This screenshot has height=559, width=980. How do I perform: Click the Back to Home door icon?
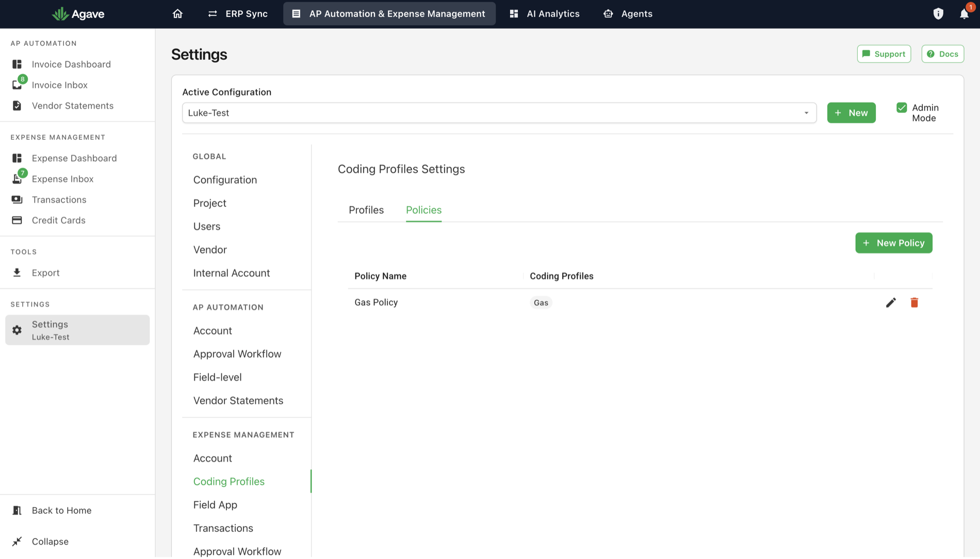[17, 511]
